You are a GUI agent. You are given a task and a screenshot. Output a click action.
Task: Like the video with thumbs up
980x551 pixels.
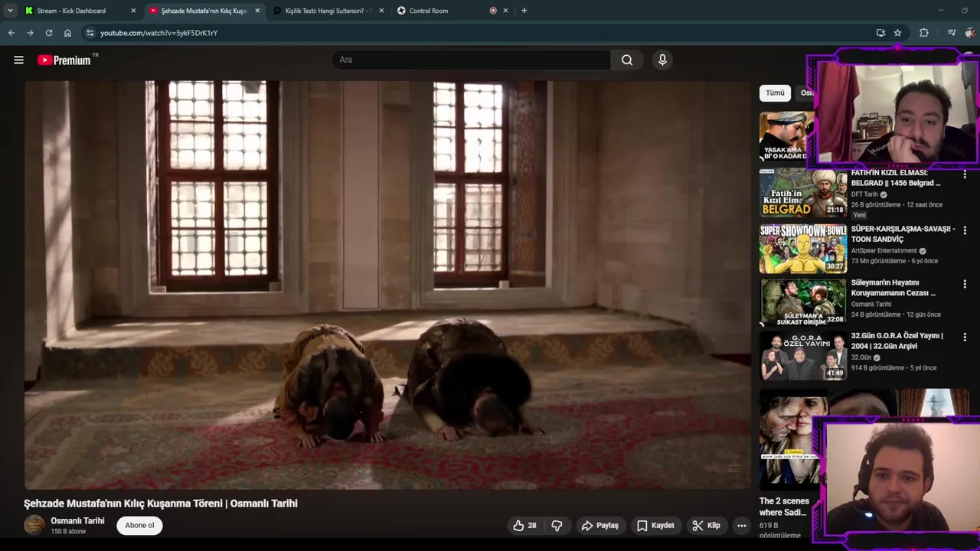coord(524,526)
